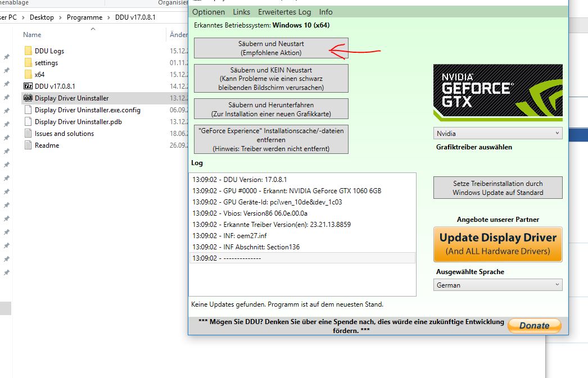Select the DDU v17.0.8.1 7z archive icon
Screen dimensions: 588x378
coord(28,86)
